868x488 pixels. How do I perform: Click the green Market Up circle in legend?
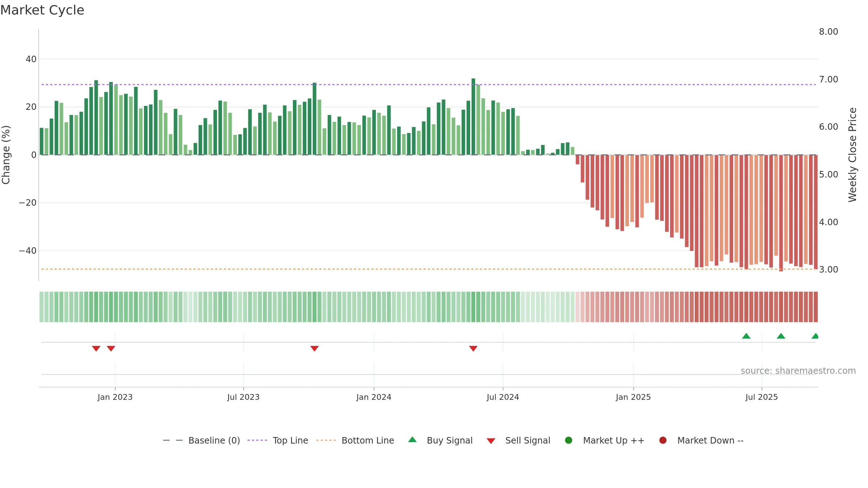pyautogui.click(x=569, y=440)
